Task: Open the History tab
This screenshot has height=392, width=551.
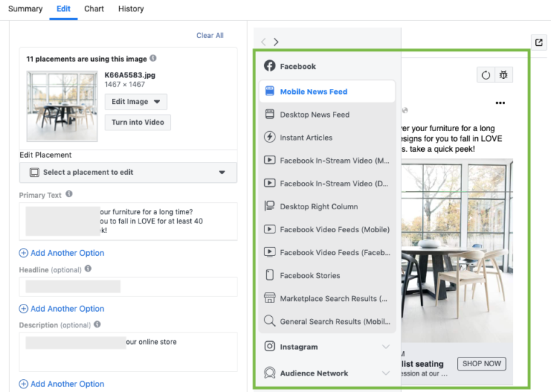Action: coord(131,9)
